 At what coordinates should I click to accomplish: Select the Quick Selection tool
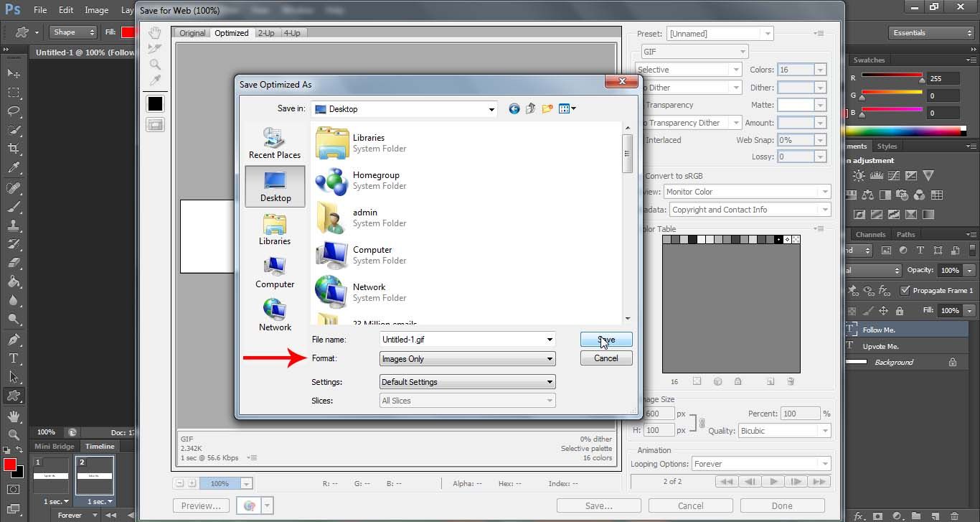14,130
